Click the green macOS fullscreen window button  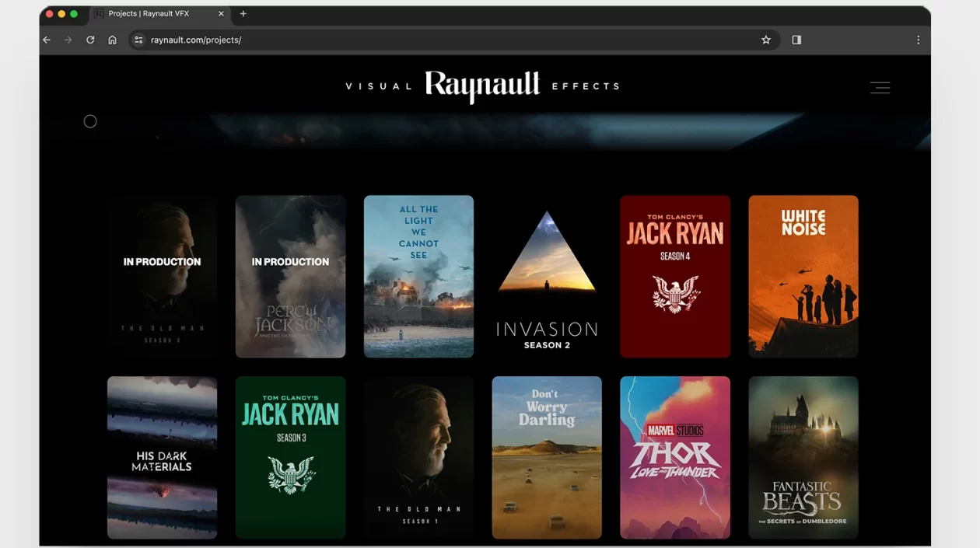click(x=74, y=14)
